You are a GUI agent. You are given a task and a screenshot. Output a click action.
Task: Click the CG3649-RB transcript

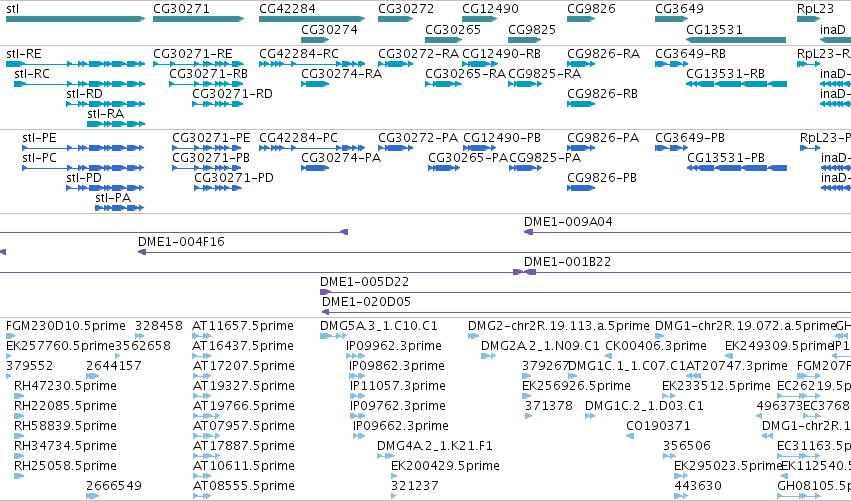pyautogui.click(x=671, y=64)
